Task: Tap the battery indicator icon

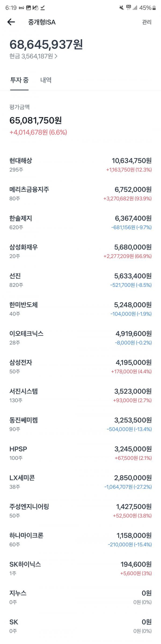Action: tap(154, 8)
